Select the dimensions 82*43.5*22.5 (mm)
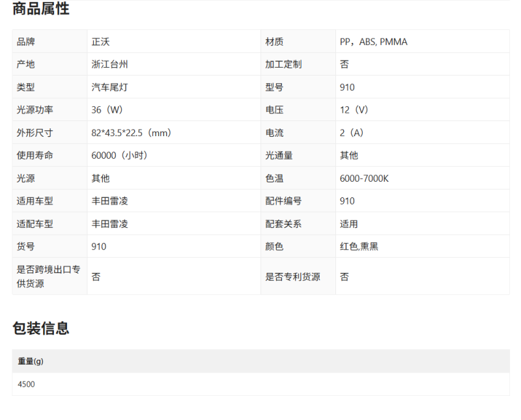 tap(131, 133)
